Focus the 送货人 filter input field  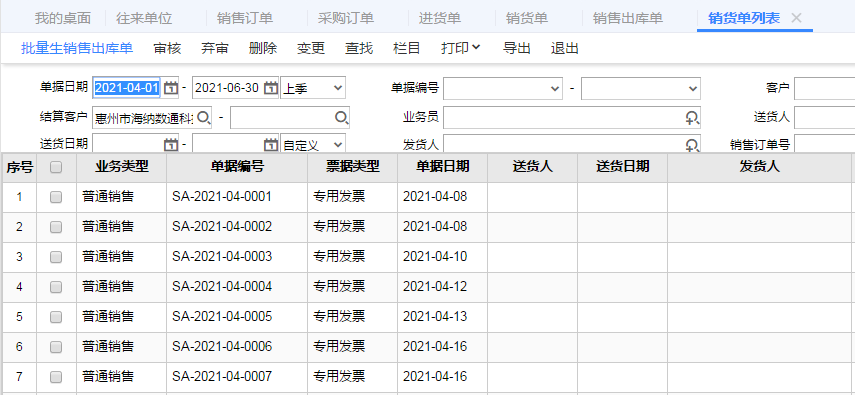tap(824, 117)
